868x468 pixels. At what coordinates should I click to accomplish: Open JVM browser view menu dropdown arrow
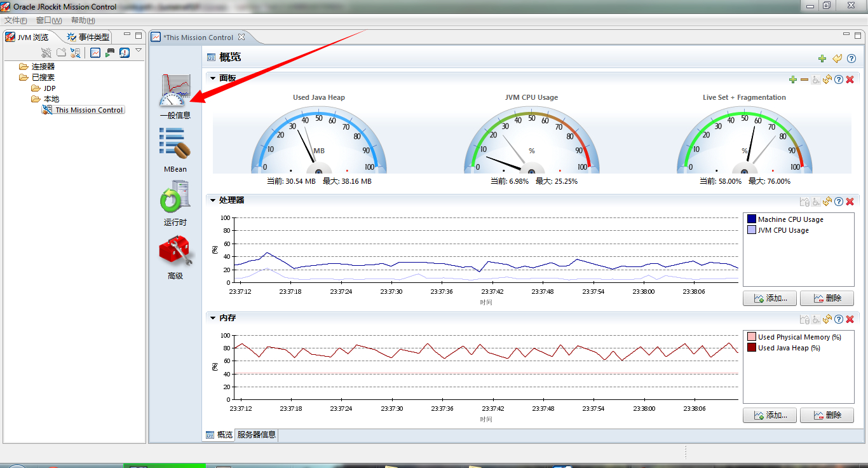coord(139,50)
